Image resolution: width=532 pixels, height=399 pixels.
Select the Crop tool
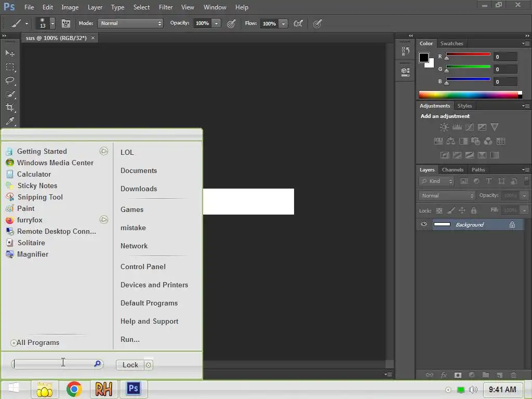click(10, 108)
